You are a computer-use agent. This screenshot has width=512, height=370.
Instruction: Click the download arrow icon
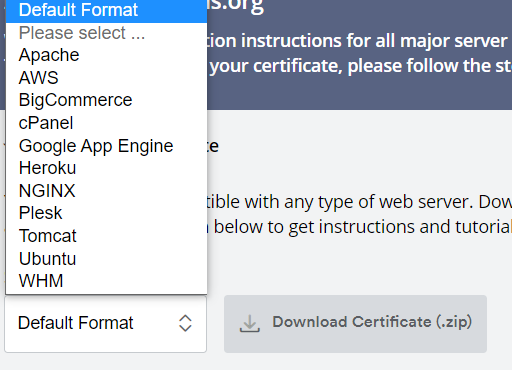pyautogui.click(x=250, y=323)
